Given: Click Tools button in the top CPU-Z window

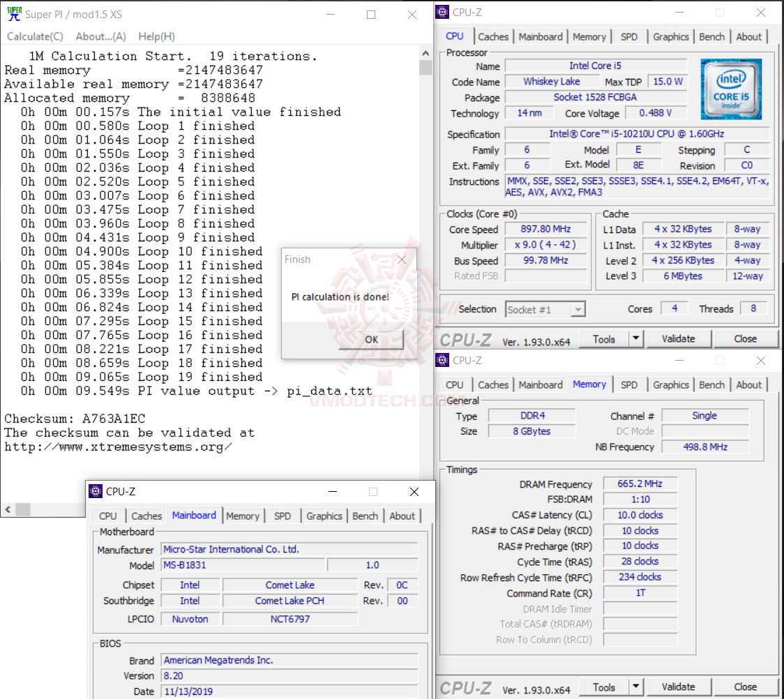Looking at the screenshot, I should (603, 340).
